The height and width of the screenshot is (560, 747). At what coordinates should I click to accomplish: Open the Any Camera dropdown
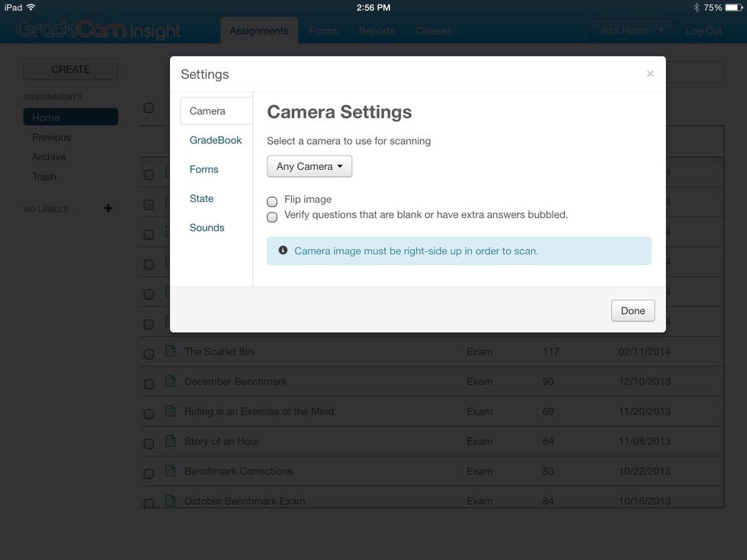[x=309, y=166]
